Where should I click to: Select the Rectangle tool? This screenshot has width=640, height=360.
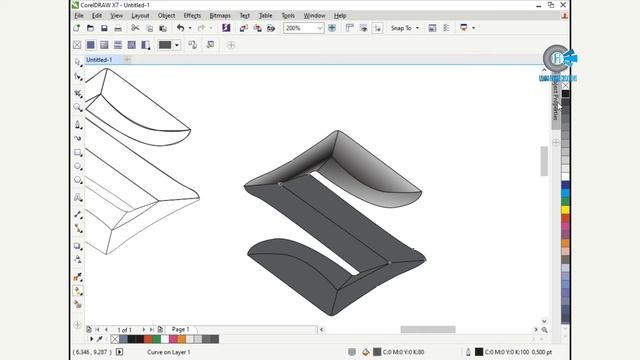point(78,152)
